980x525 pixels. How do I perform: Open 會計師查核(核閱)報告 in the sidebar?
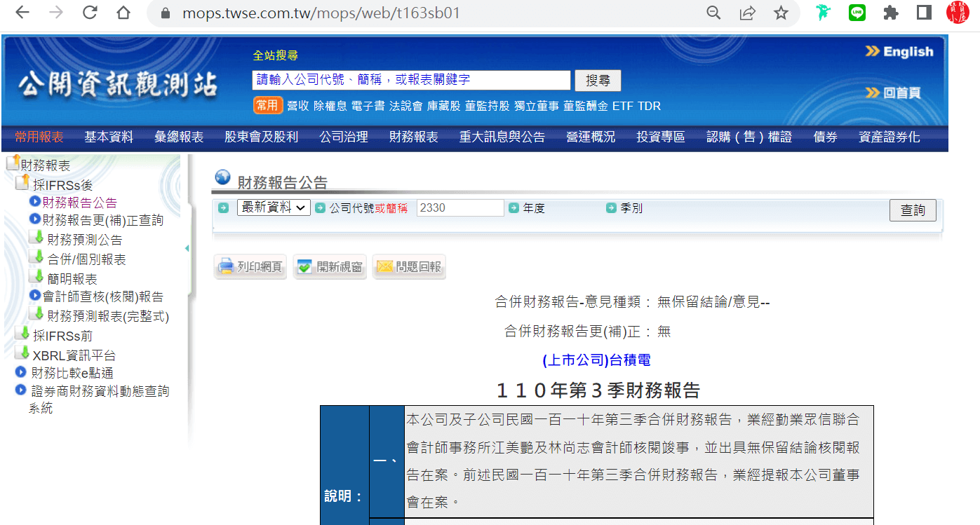pyautogui.click(x=103, y=296)
